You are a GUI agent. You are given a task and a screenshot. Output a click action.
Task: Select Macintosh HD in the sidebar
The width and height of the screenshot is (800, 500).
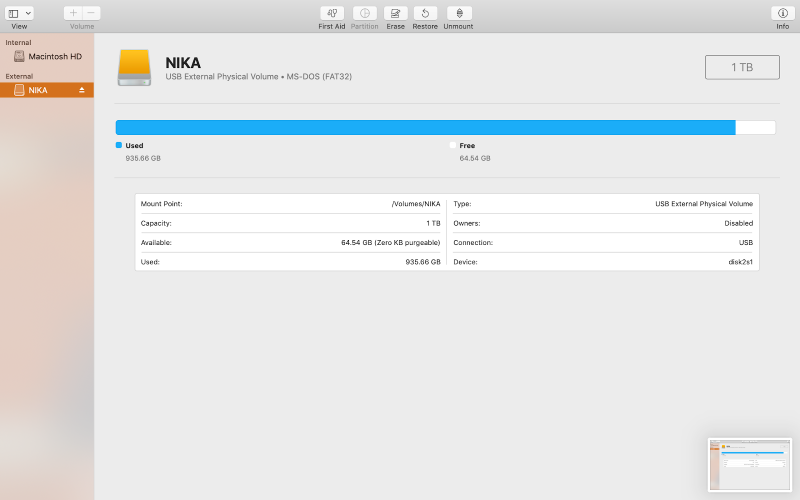pyautogui.click(x=47, y=57)
